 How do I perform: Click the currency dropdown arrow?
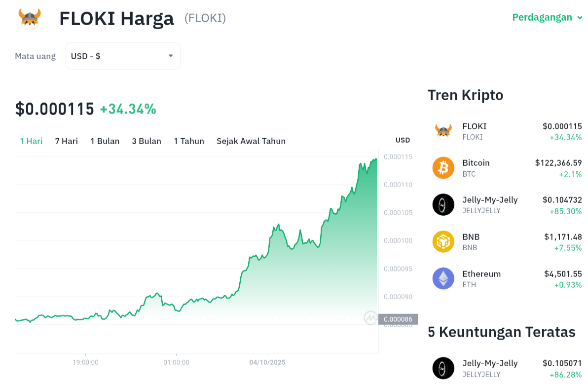click(x=171, y=56)
